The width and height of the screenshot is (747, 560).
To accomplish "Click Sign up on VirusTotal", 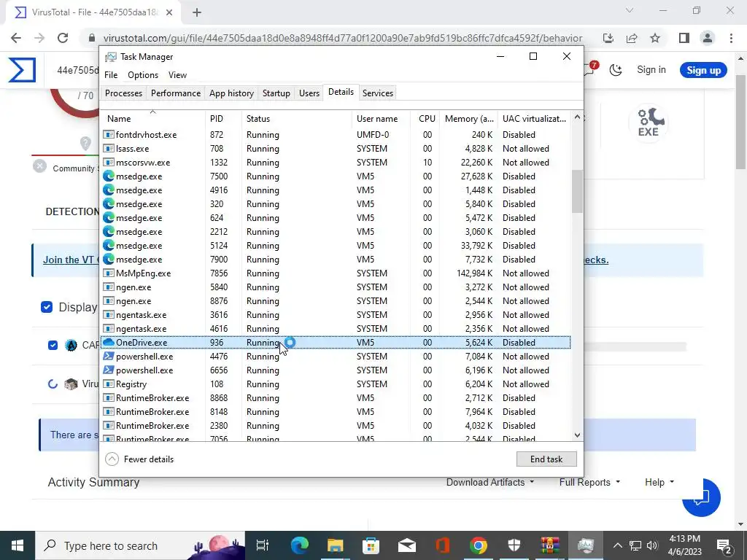I will [x=704, y=70].
